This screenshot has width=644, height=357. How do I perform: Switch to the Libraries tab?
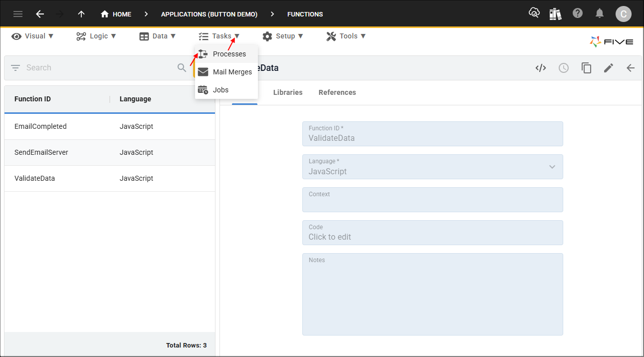pos(288,92)
